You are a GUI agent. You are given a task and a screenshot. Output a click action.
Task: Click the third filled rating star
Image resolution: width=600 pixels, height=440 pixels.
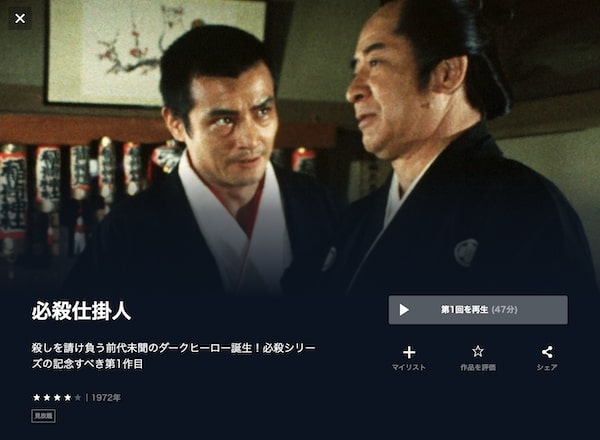(x=57, y=398)
